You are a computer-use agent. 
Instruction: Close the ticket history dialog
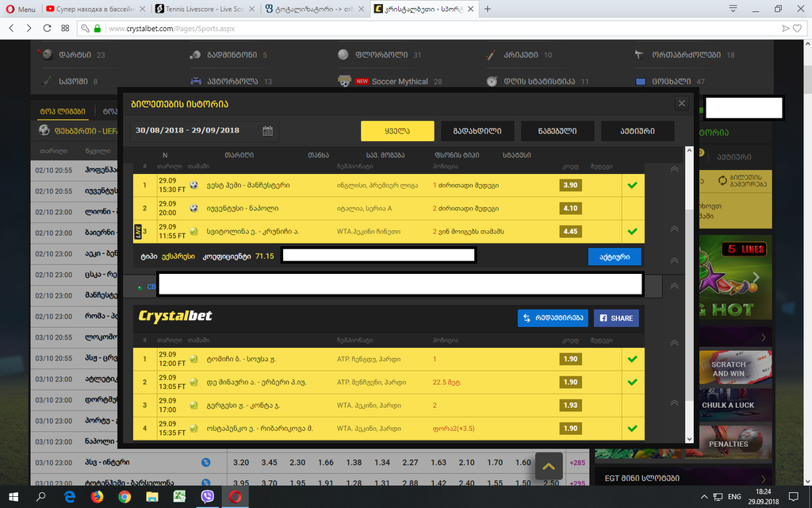[x=681, y=104]
